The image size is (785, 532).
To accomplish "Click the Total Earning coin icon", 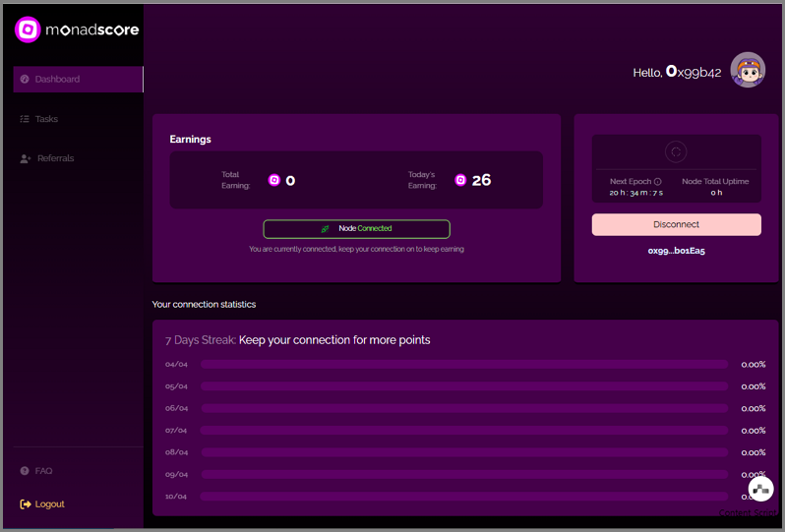I will click(273, 180).
